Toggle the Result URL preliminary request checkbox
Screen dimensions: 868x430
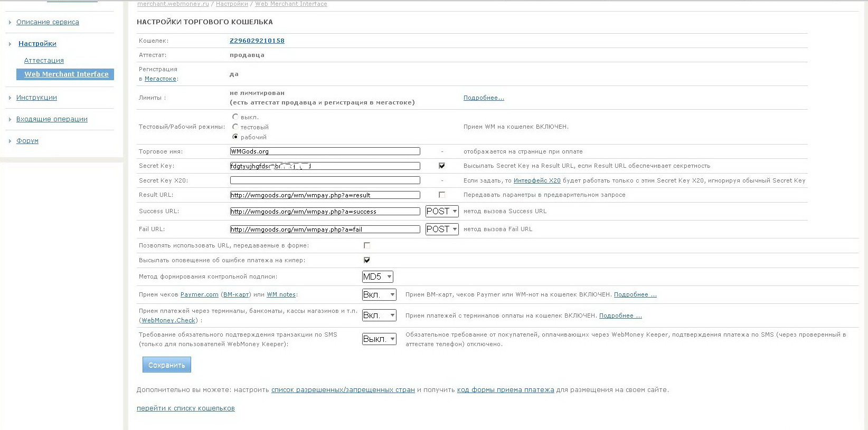(x=442, y=195)
